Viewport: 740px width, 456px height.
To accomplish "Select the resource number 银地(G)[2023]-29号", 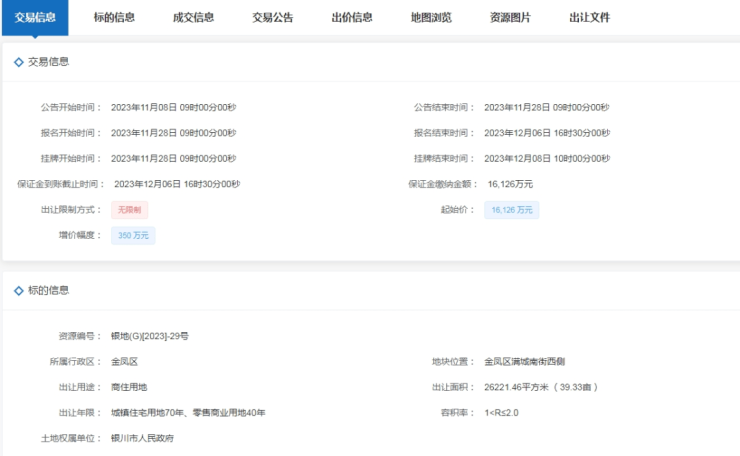I will pyautogui.click(x=149, y=336).
